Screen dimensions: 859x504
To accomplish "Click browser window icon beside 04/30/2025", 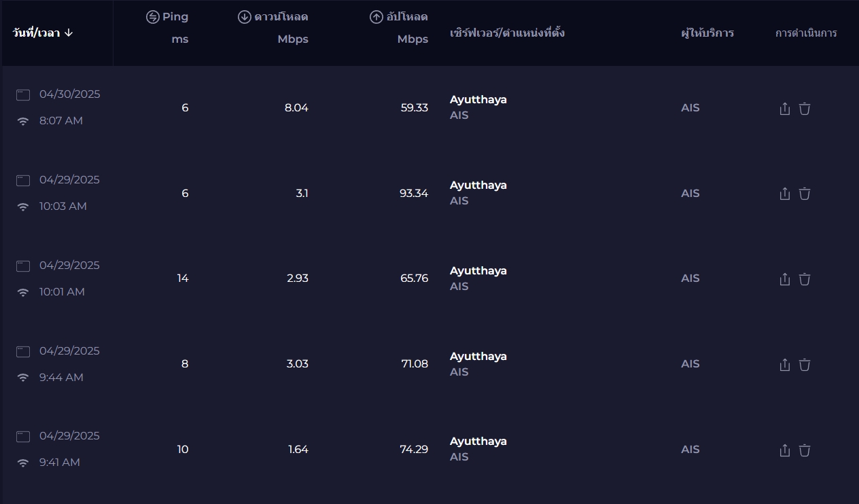I will pos(23,95).
